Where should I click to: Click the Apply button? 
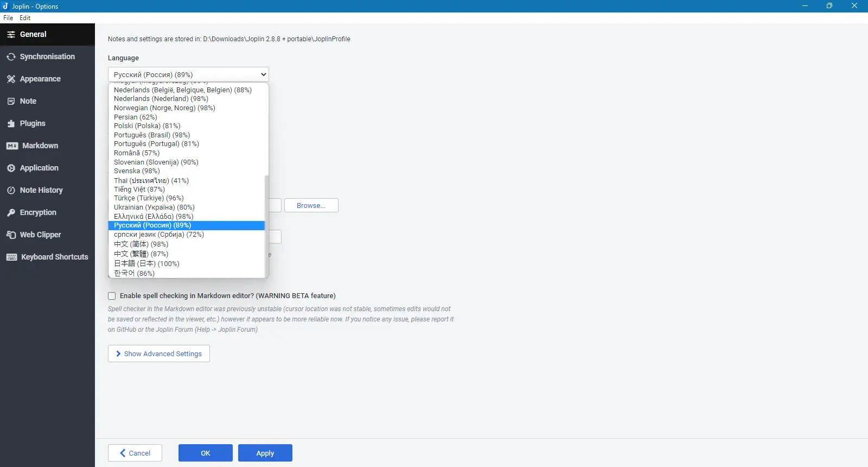(x=265, y=453)
